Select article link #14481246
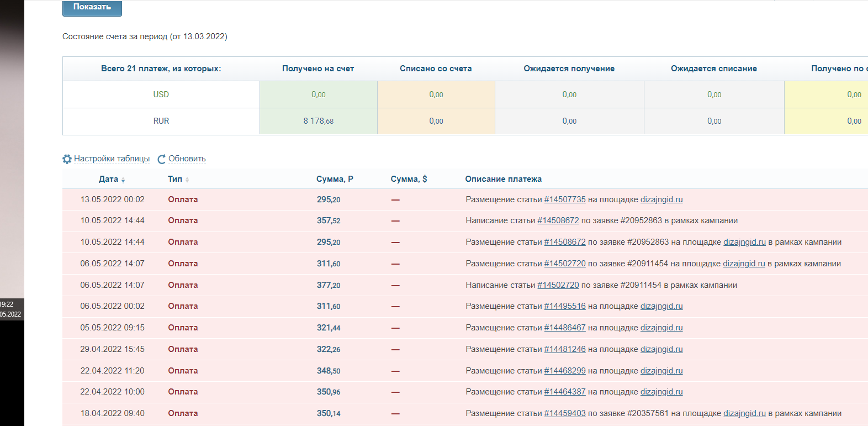 coord(564,349)
